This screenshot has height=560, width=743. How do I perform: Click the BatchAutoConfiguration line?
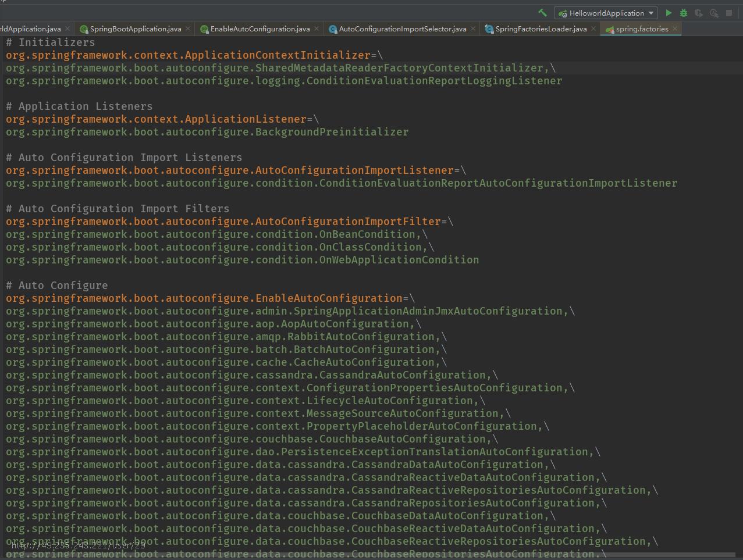[226, 349]
